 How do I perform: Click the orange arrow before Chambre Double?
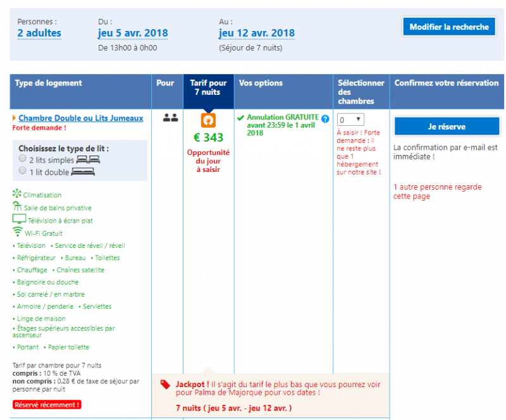(14, 118)
